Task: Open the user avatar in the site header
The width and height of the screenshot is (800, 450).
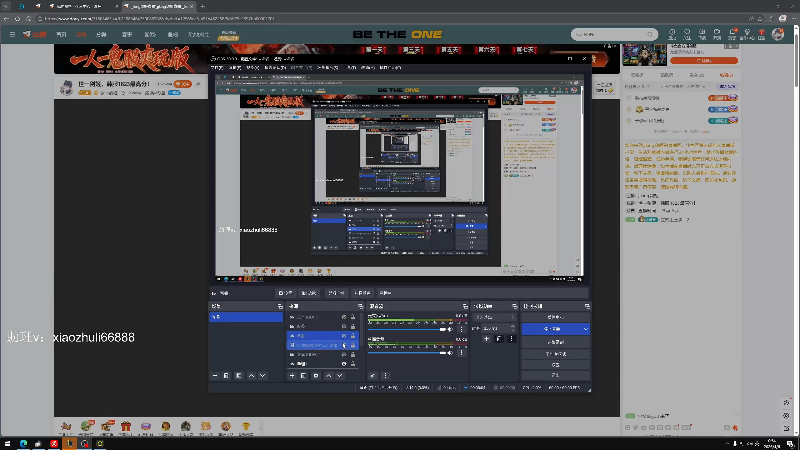Action: (x=778, y=34)
